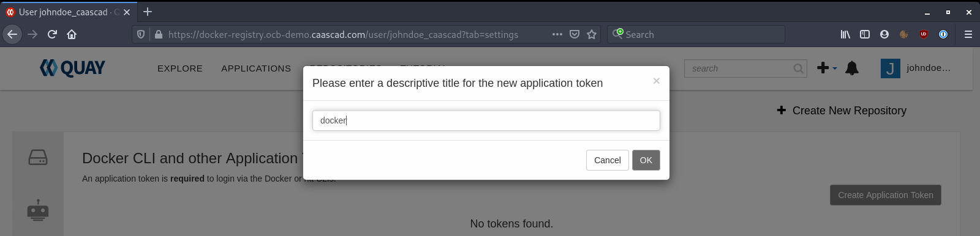This screenshot has height=236, width=980.
Task: Open the Firefox hamburger menu
Action: [968, 34]
